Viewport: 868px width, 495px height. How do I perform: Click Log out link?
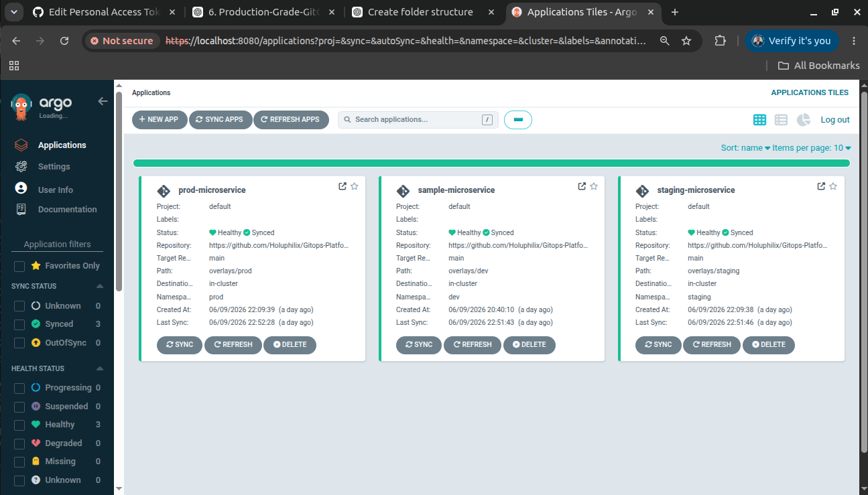(835, 120)
